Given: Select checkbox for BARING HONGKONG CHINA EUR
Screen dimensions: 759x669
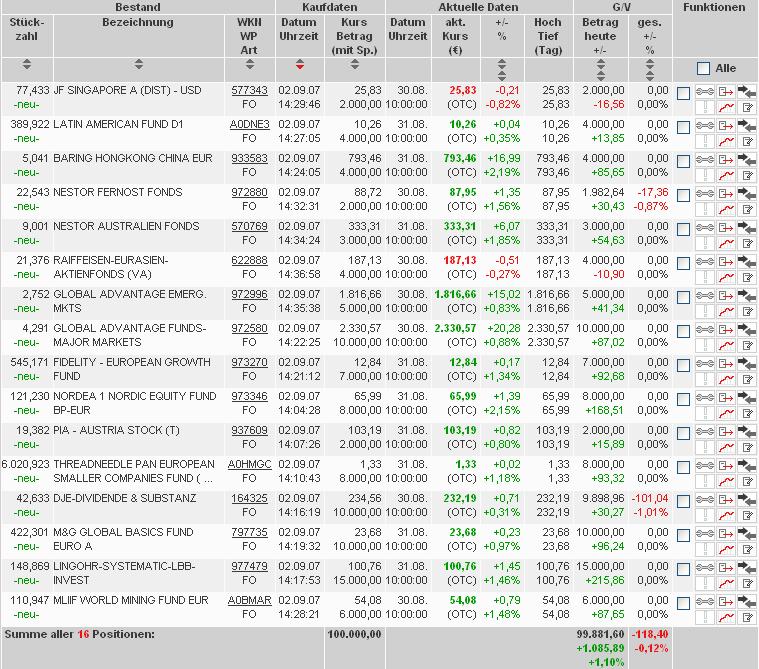Looking at the screenshot, I should pos(683,162).
